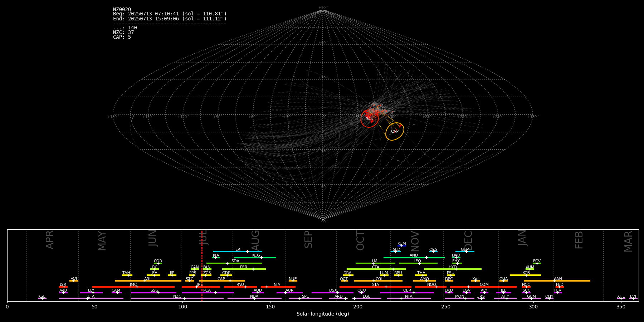Click the JUL month label on timeline
Screen dimensions: 644x322
click(203, 238)
